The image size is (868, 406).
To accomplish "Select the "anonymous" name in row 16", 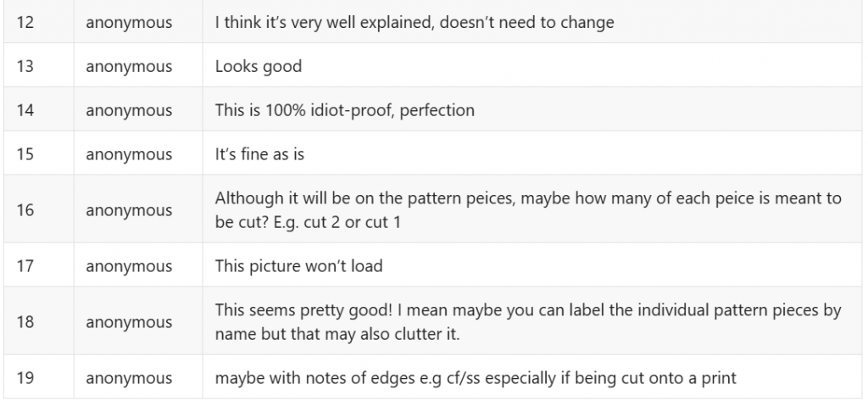I will coord(129,210).
